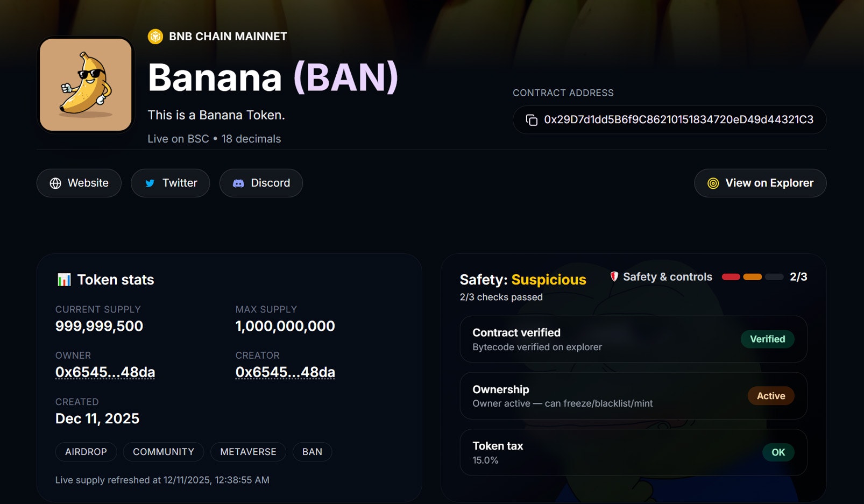Open the Banana token logo image
864x504 pixels.
86,84
